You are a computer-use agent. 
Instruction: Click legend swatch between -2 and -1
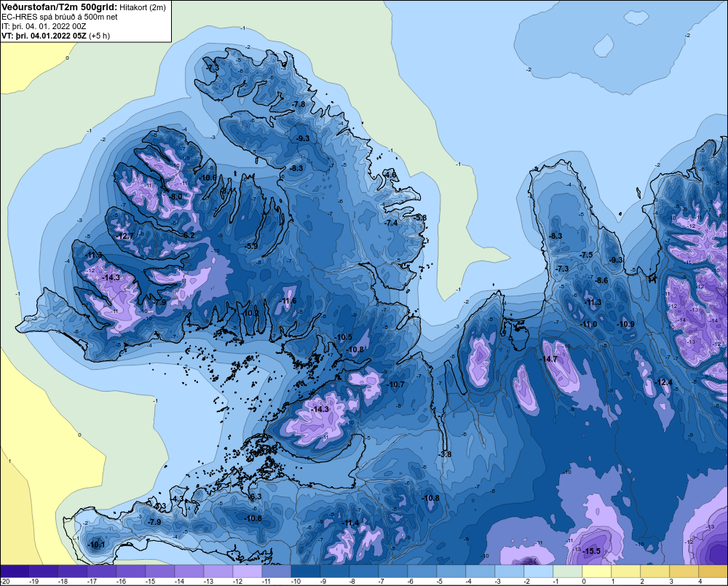(x=539, y=571)
